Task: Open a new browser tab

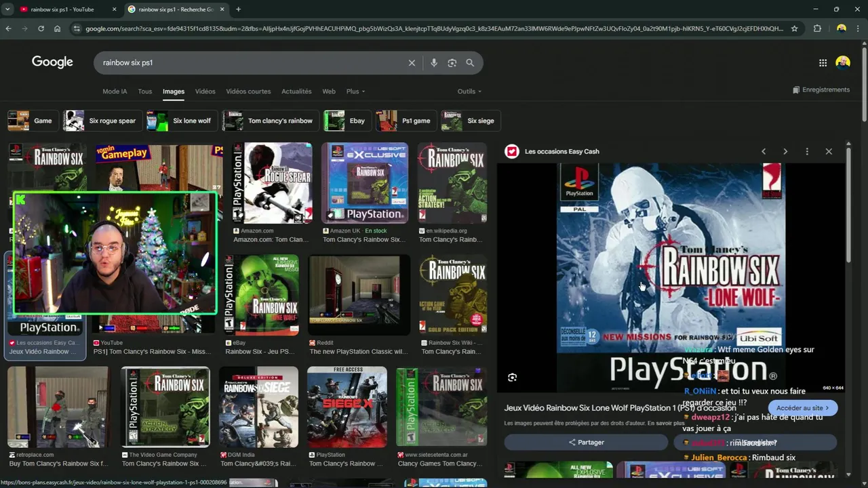Action: coord(238,9)
